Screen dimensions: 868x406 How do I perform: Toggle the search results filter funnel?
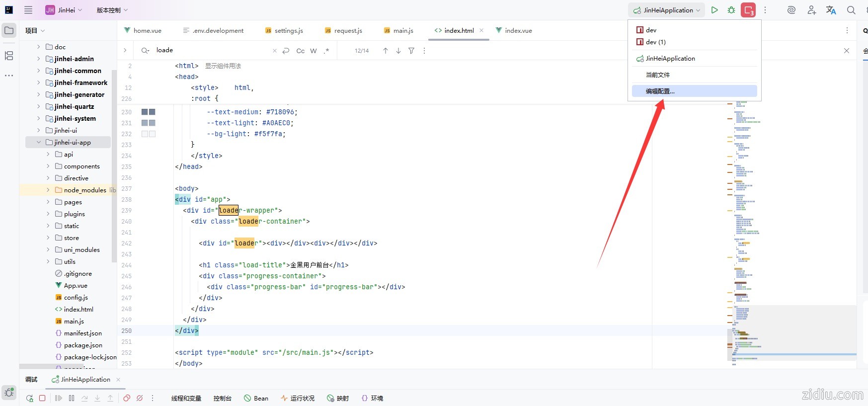411,51
